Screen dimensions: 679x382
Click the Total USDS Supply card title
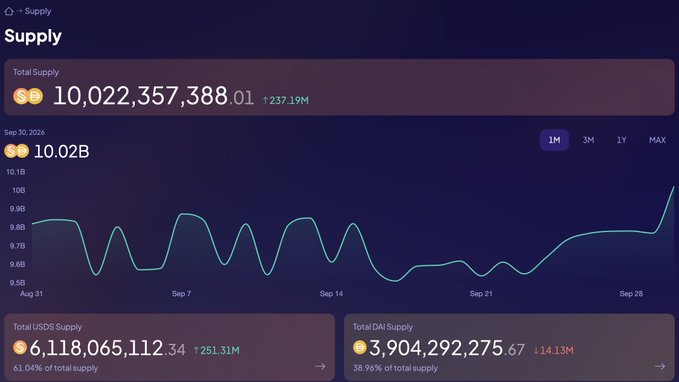(47, 327)
